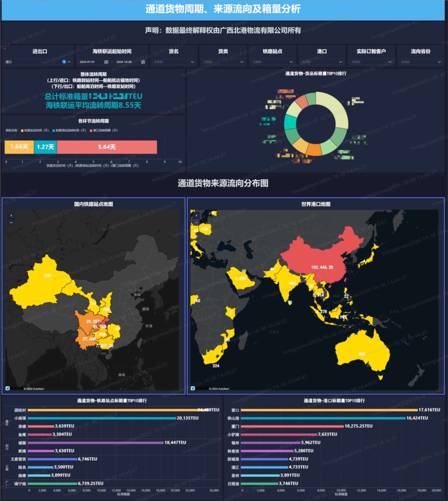448x501 pixels.
Task: Zoom in on the domestic railway station map
Action: point(11,216)
